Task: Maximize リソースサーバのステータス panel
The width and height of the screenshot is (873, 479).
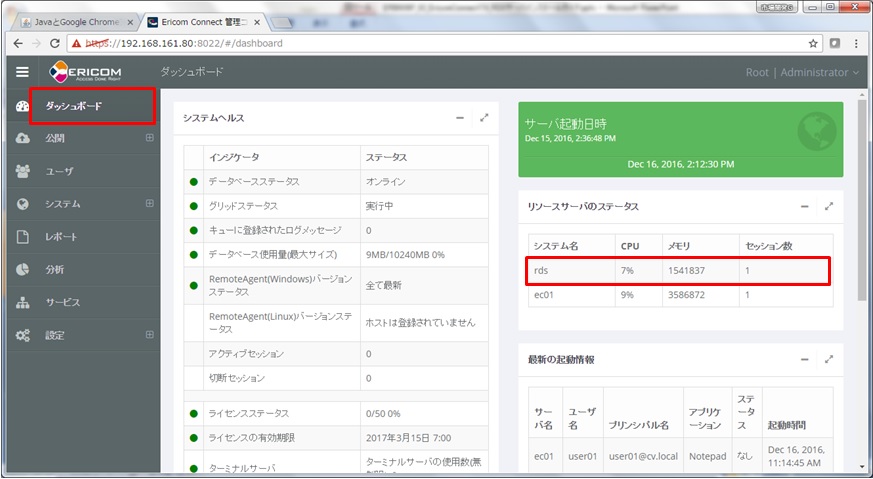Action: [x=828, y=206]
